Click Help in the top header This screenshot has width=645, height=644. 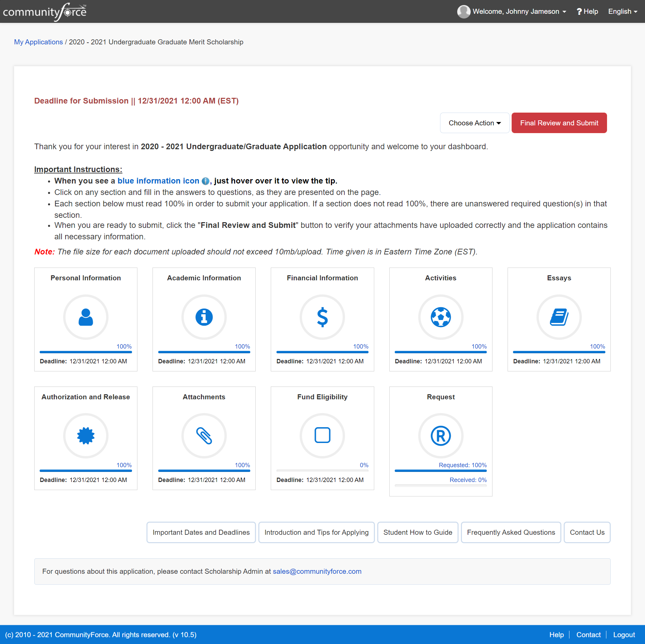[588, 11]
